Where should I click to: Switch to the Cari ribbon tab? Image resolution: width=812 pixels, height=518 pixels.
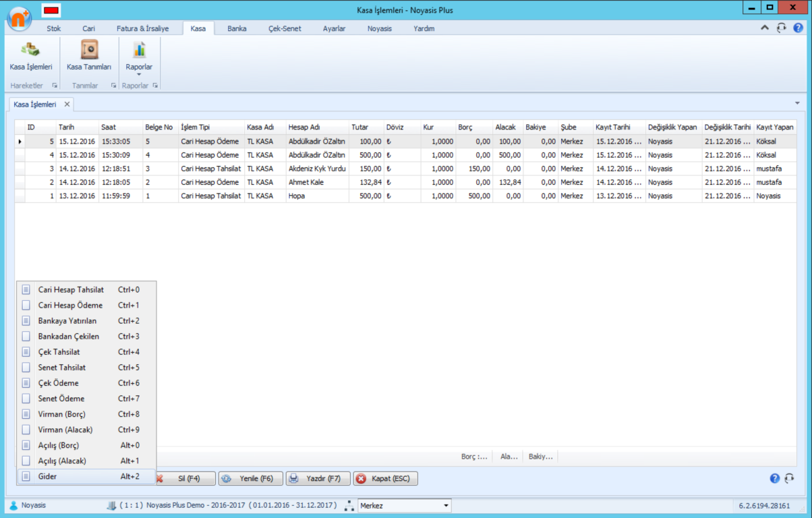click(88, 29)
